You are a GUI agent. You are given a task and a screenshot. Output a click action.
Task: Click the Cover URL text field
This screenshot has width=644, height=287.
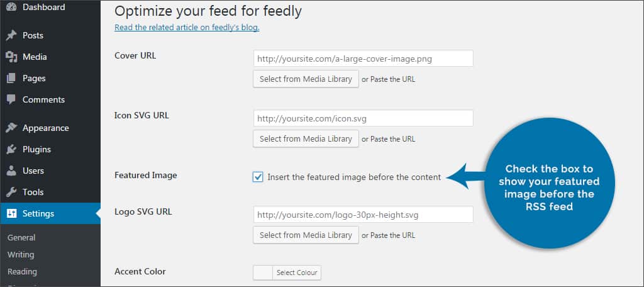click(363, 59)
